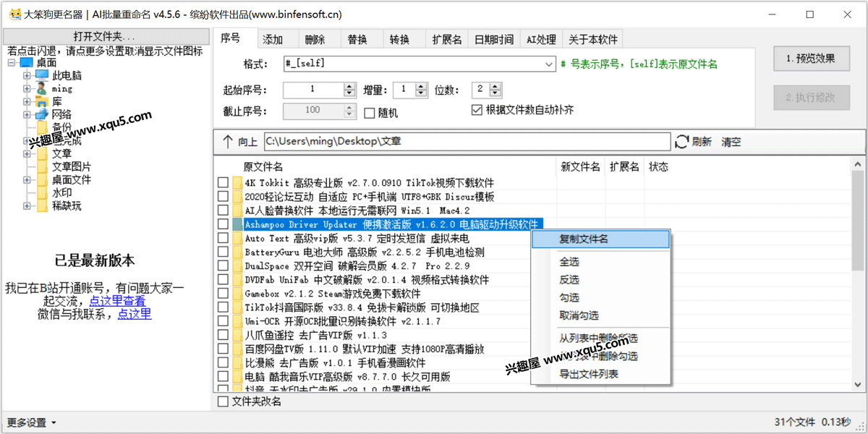Viewport: 868px width, 434px height.
Task: Click the 新文件名 column header
Action: 580,167
